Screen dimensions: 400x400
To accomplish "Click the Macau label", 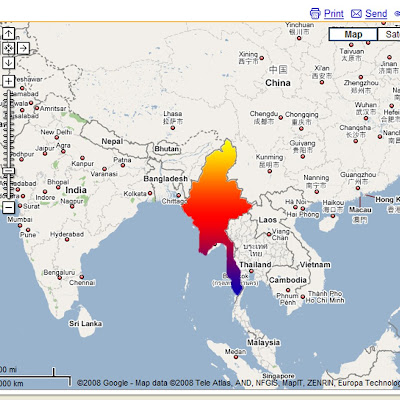I will point(360,210).
